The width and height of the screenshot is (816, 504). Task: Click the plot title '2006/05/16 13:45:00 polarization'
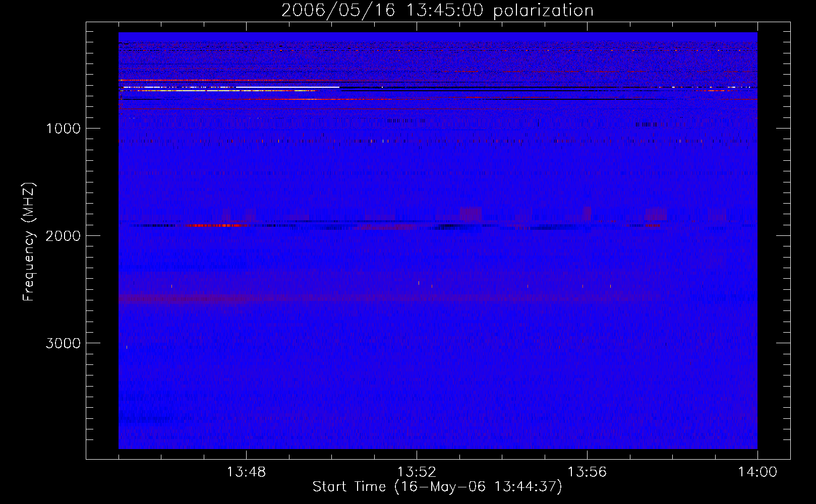[437, 11]
